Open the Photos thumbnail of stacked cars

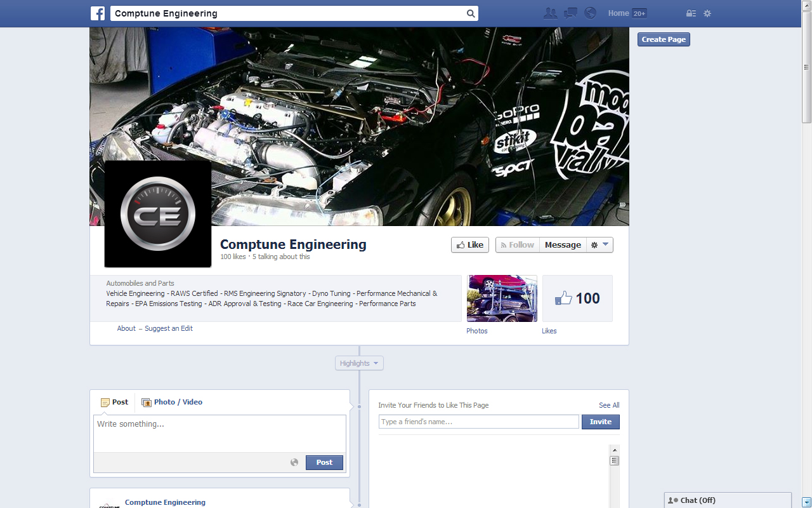[x=502, y=298]
